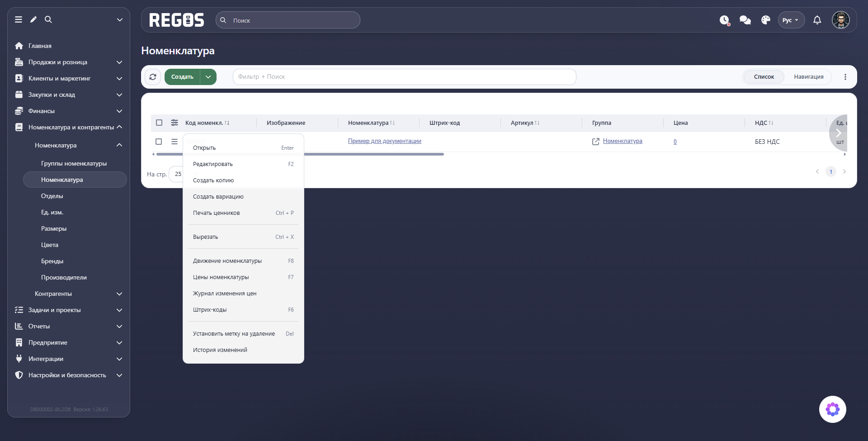Click the green Создать button
The height and width of the screenshot is (441, 868).
182,77
